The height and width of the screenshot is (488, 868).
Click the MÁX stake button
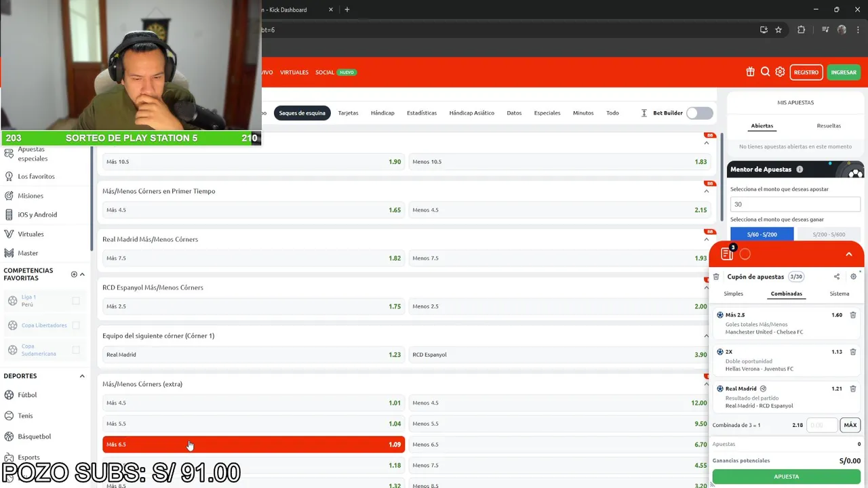[x=850, y=425]
